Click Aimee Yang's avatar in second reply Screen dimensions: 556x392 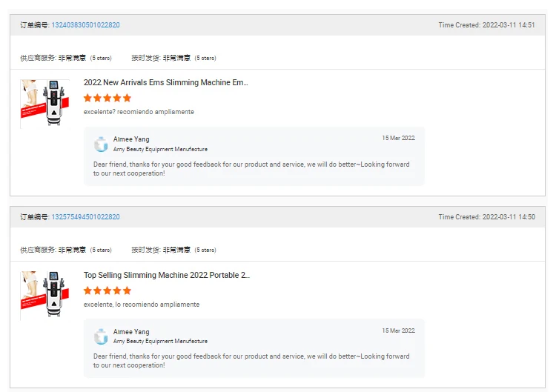pyautogui.click(x=101, y=336)
